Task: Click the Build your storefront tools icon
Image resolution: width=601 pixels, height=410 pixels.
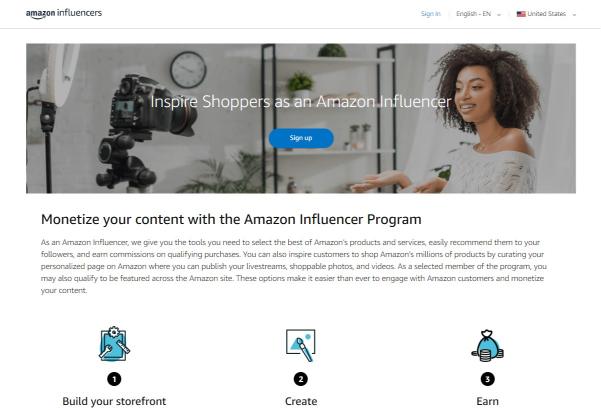Action: (114, 344)
